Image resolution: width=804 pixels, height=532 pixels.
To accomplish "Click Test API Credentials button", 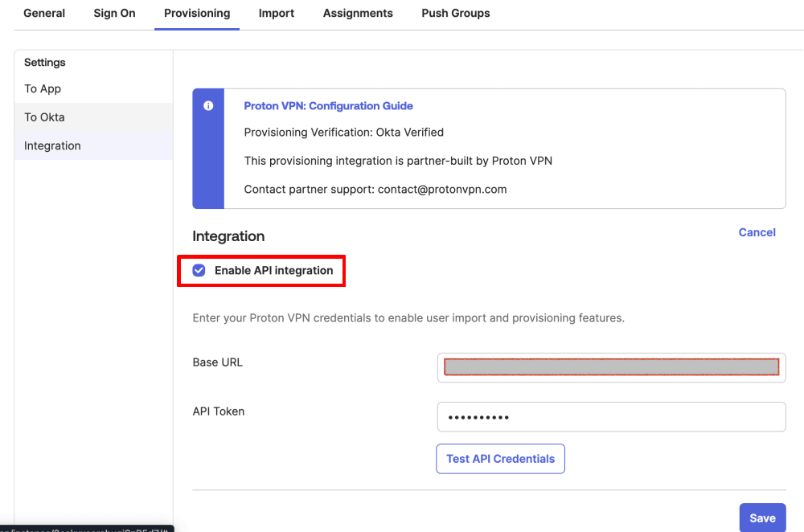I will coord(500,459).
